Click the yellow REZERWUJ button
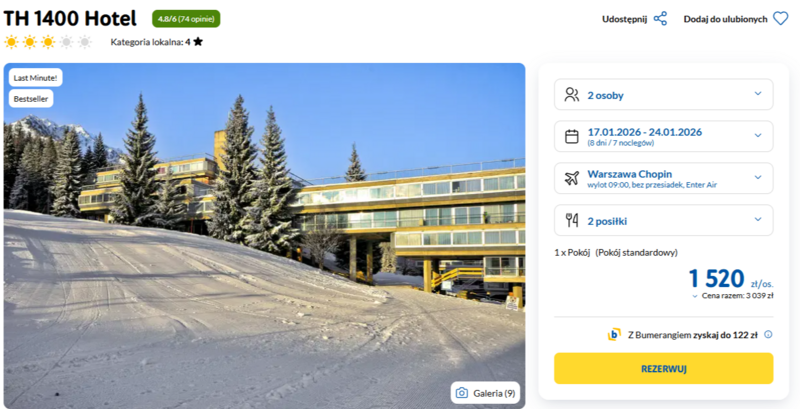Image resolution: width=800 pixels, height=409 pixels. (x=663, y=368)
